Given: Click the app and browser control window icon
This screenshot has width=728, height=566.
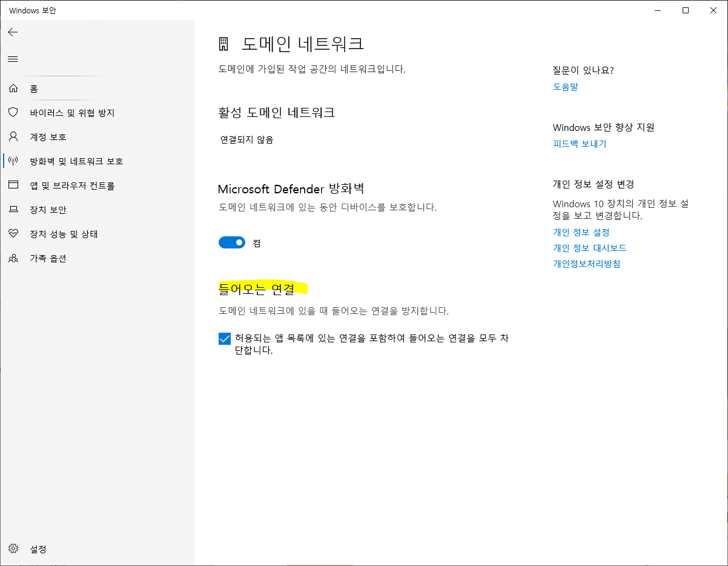Looking at the screenshot, I should [x=13, y=185].
